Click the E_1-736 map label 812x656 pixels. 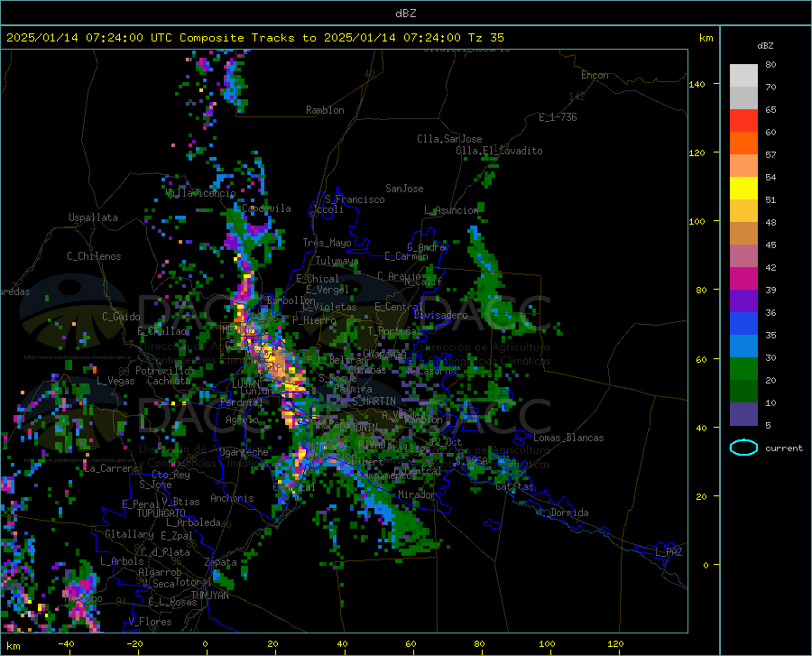[x=558, y=117]
